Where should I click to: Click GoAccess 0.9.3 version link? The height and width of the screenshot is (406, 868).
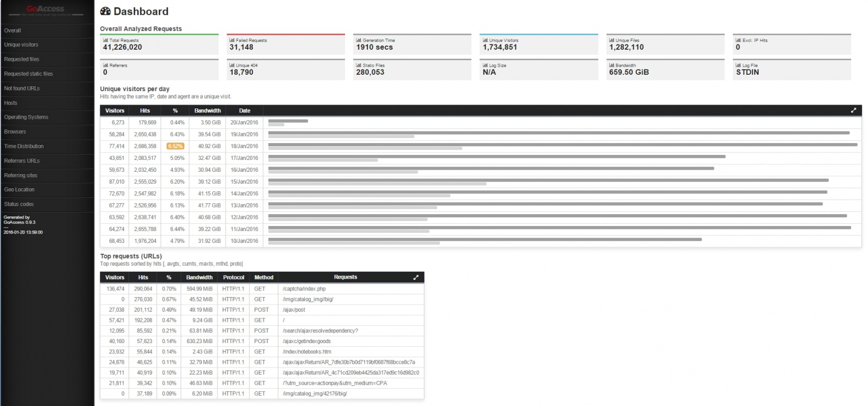pos(20,222)
